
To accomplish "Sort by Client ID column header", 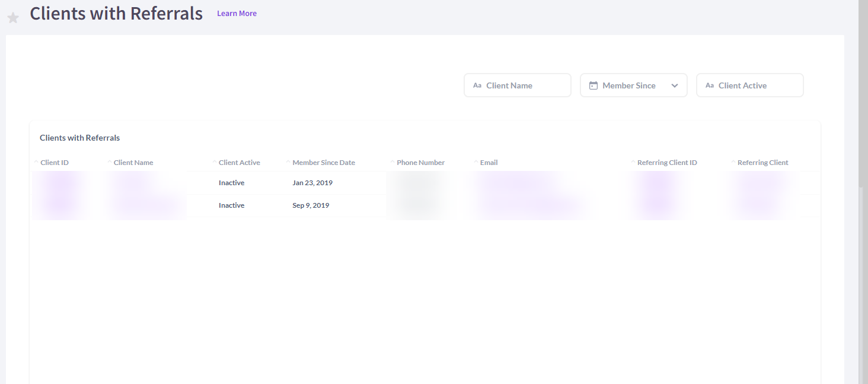I will [55, 163].
